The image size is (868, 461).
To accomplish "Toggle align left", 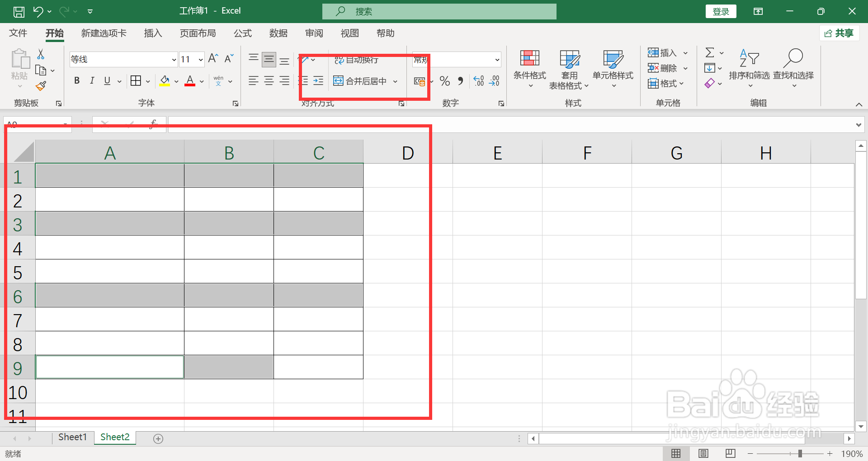I will 254,81.
